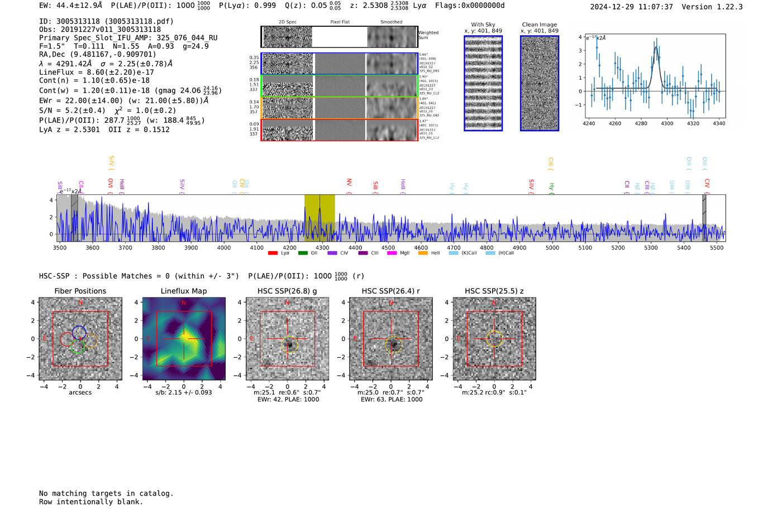Click the gray hatched band near 5460
782x532 pixels.
(704, 218)
